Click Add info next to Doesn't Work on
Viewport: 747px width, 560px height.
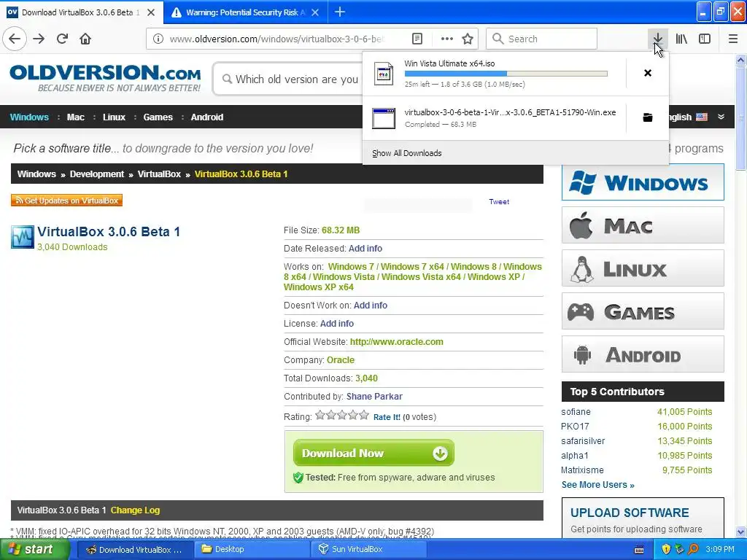tap(370, 306)
